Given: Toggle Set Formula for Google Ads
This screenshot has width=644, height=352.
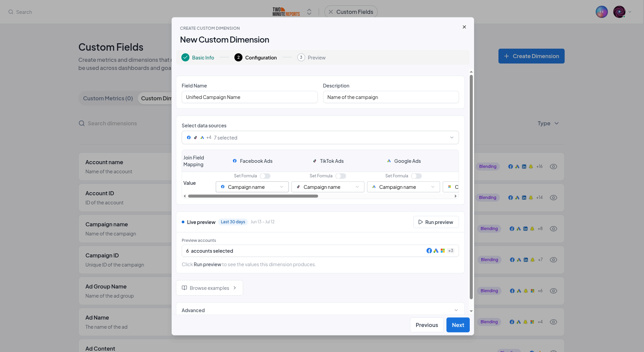Looking at the screenshot, I should (x=416, y=176).
